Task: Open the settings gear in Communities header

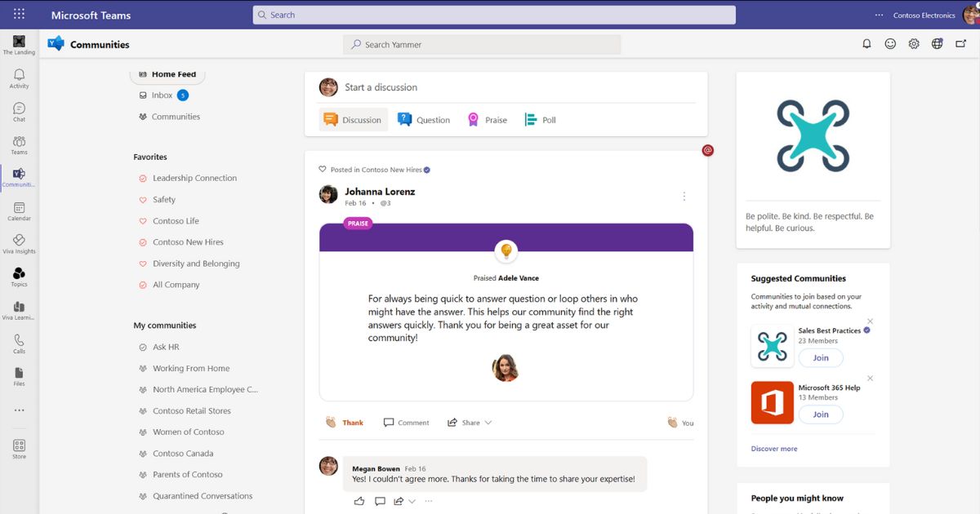Action: (x=914, y=44)
